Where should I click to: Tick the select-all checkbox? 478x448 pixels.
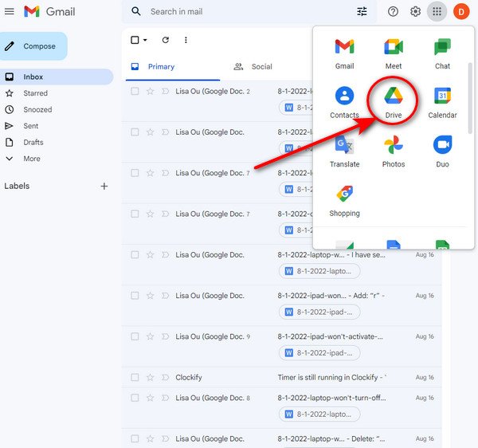(x=135, y=40)
